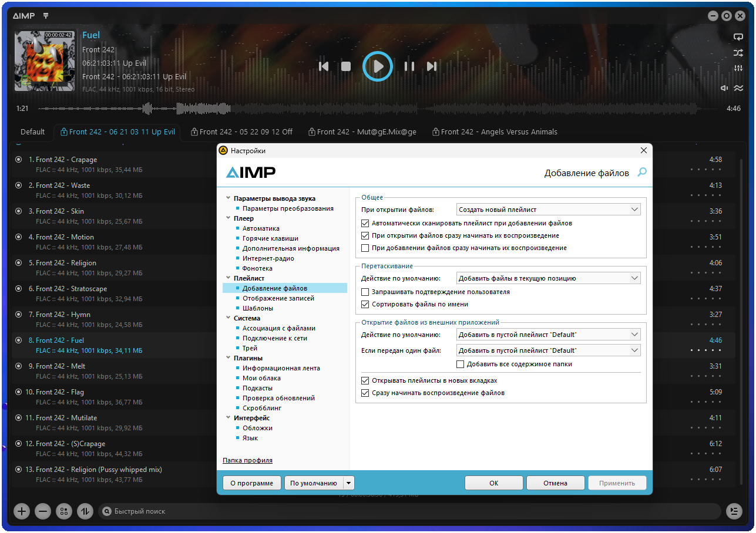Click the large play button
Screen dimensions: 756x533
click(377, 66)
